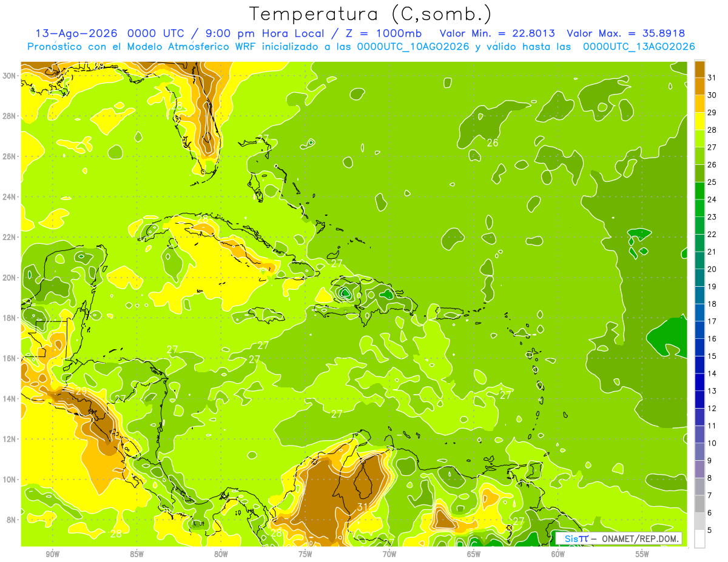Click the '26' contour label over the Atlantic
Image resolution: width=728 pixels, height=562 pixels.
point(493,143)
